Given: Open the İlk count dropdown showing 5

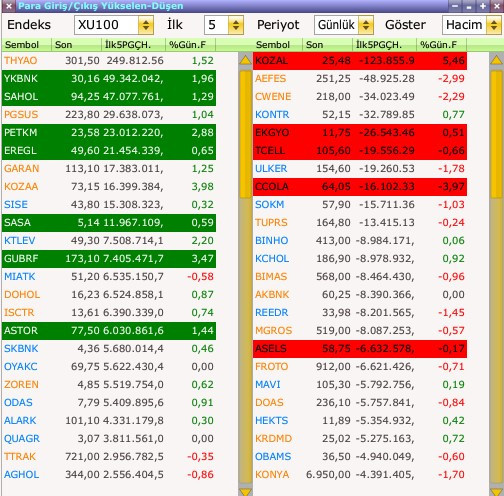Looking at the screenshot, I should coord(235,25).
